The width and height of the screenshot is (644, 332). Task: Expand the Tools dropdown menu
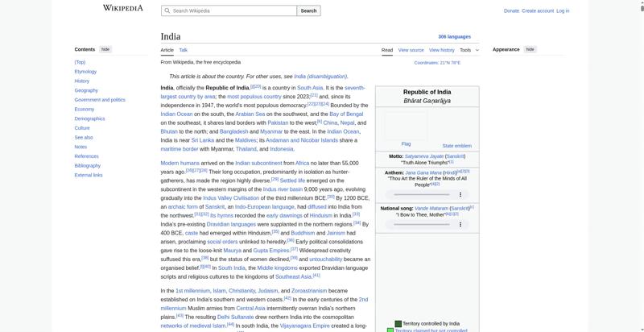469,50
